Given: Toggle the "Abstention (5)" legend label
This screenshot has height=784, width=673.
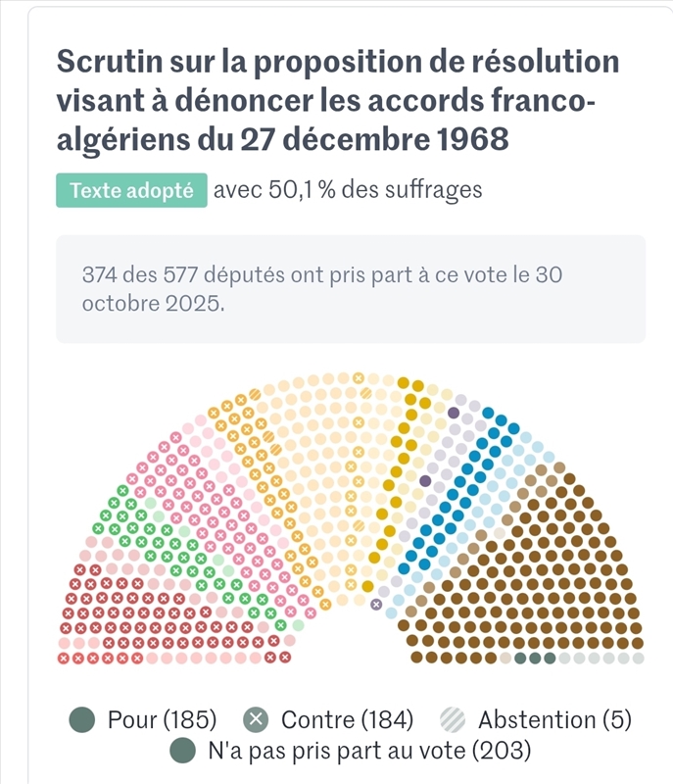Looking at the screenshot, I should pyautogui.click(x=554, y=721).
